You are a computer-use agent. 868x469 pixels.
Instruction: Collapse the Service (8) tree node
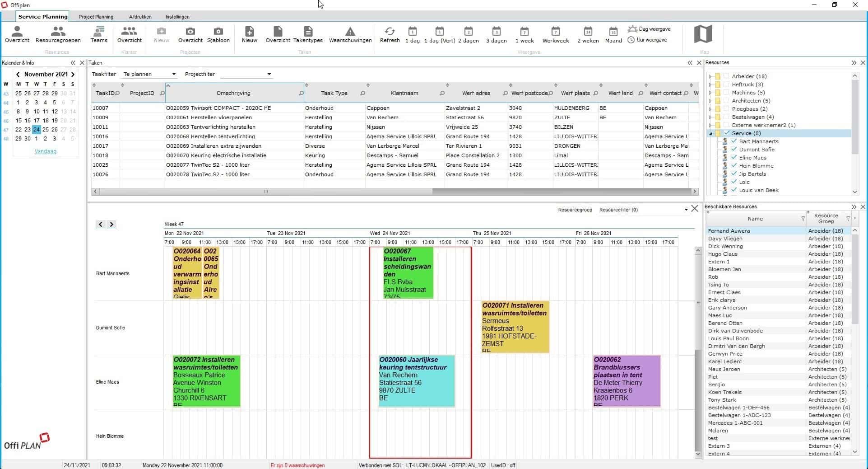710,133
